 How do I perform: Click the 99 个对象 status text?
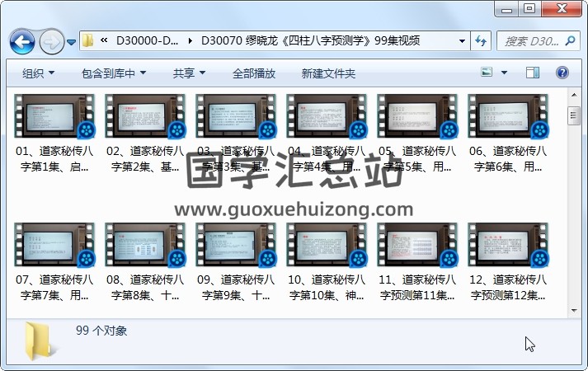[101, 331]
